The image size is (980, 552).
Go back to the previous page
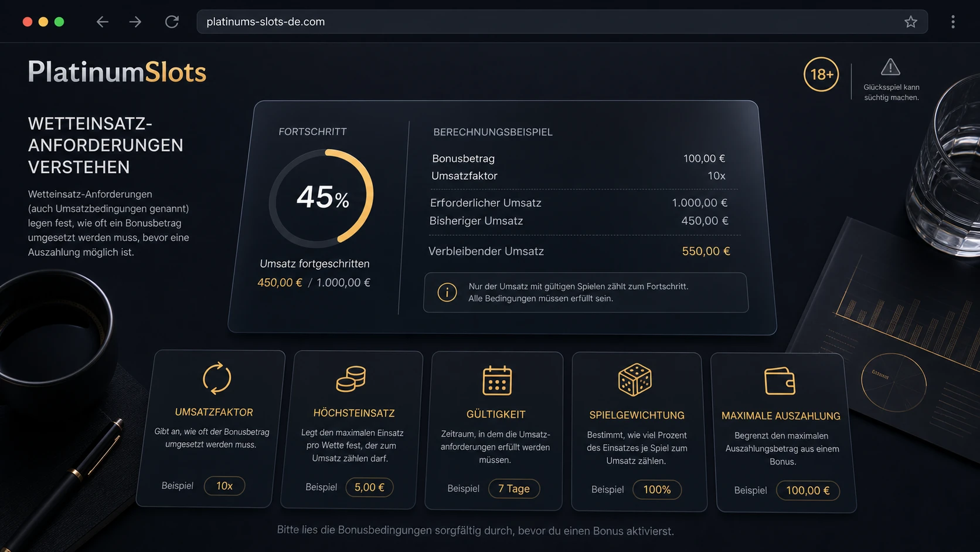[x=103, y=22]
